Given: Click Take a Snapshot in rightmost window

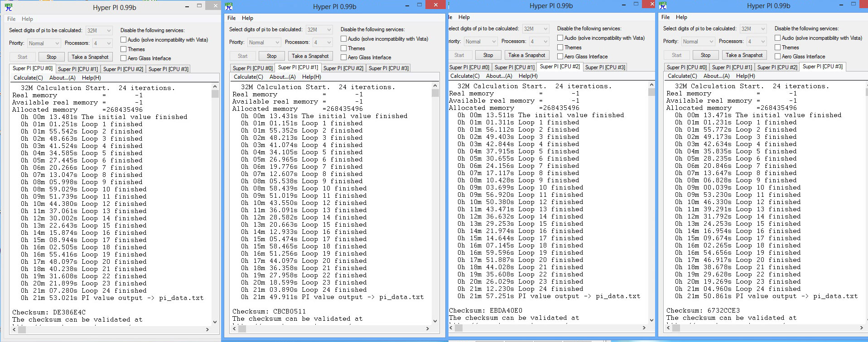Looking at the screenshot, I should click(744, 55).
